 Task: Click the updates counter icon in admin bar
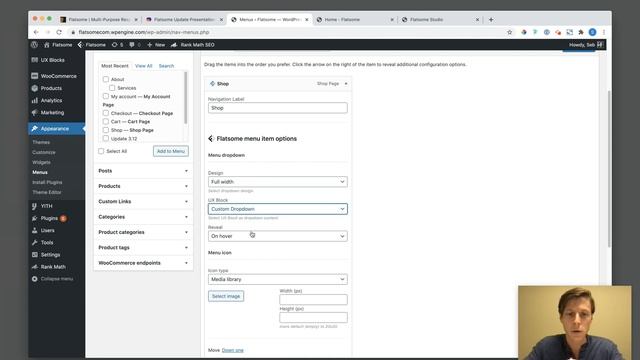[x=114, y=44]
